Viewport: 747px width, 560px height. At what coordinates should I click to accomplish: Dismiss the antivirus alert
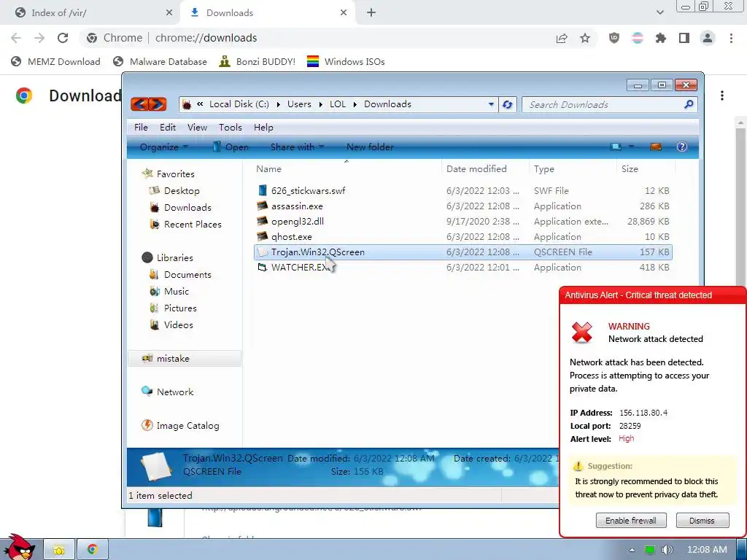(703, 521)
